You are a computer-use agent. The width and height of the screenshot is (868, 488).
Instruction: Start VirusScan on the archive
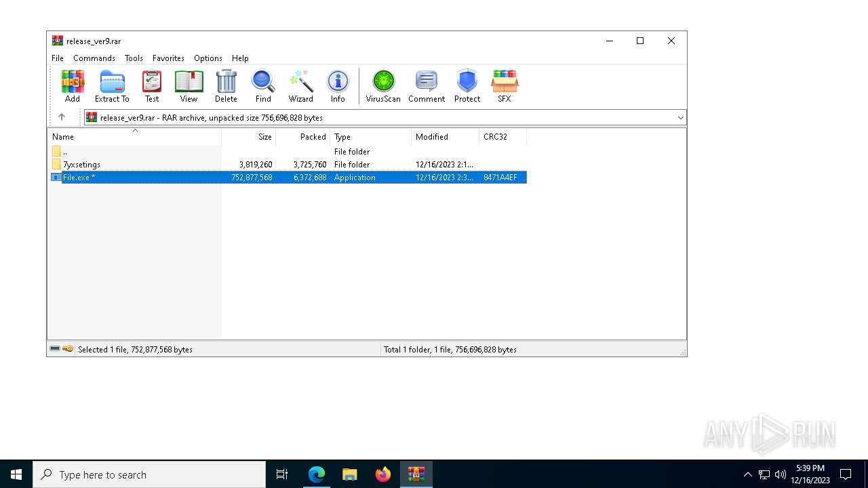click(383, 85)
